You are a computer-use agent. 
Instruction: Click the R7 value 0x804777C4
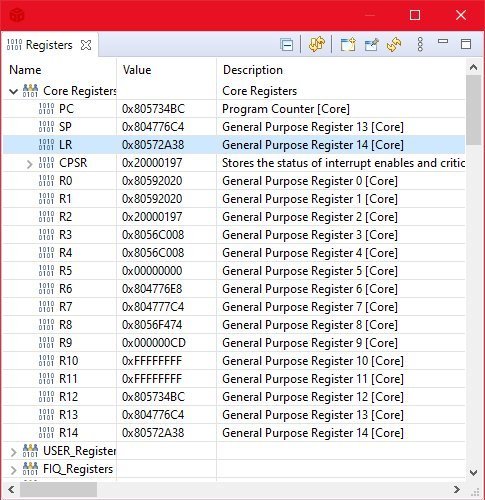153,307
